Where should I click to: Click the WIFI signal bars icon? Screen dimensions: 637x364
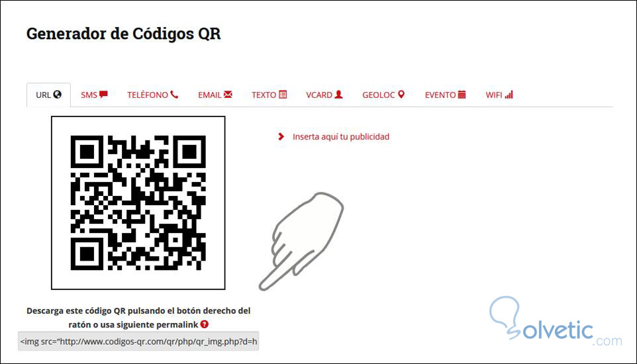(x=509, y=94)
